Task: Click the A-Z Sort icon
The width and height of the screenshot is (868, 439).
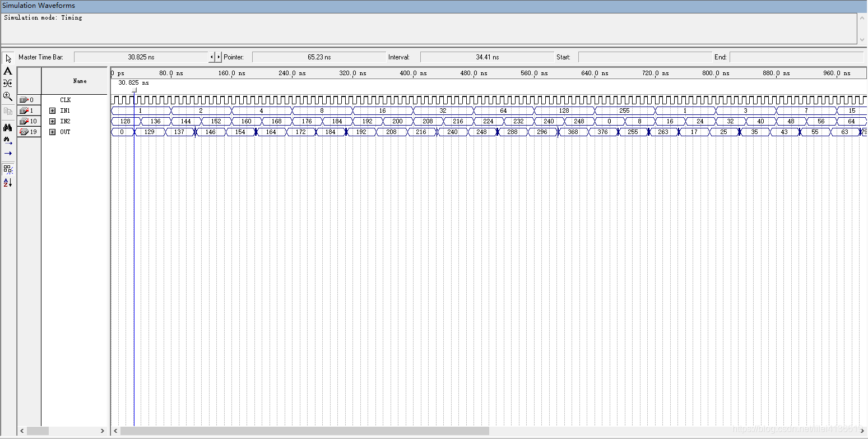Action: 8,182
